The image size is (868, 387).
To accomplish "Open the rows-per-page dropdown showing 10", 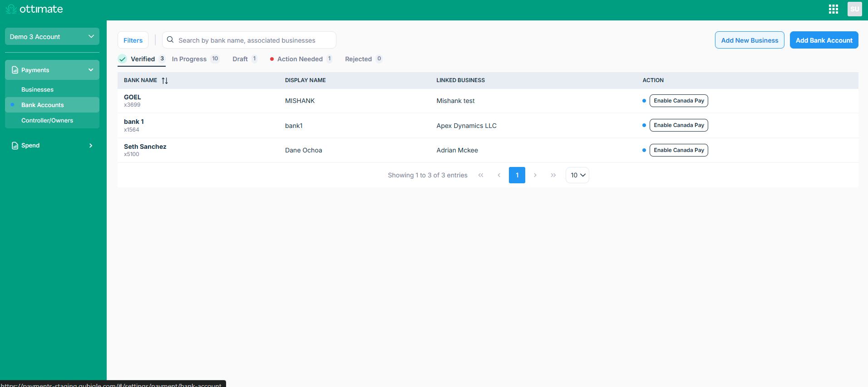I will [577, 175].
